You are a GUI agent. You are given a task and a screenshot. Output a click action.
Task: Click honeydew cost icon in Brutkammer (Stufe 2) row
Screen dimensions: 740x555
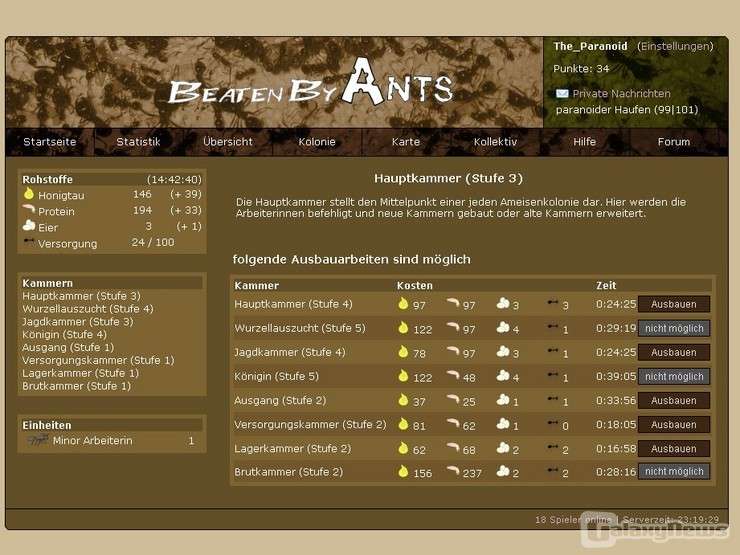[x=403, y=471]
